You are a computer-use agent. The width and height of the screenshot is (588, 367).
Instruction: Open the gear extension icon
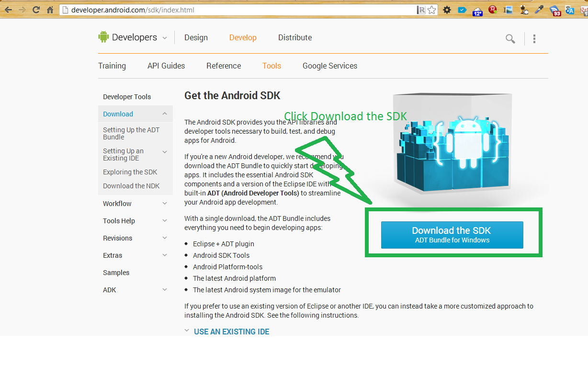coord(447,10)
